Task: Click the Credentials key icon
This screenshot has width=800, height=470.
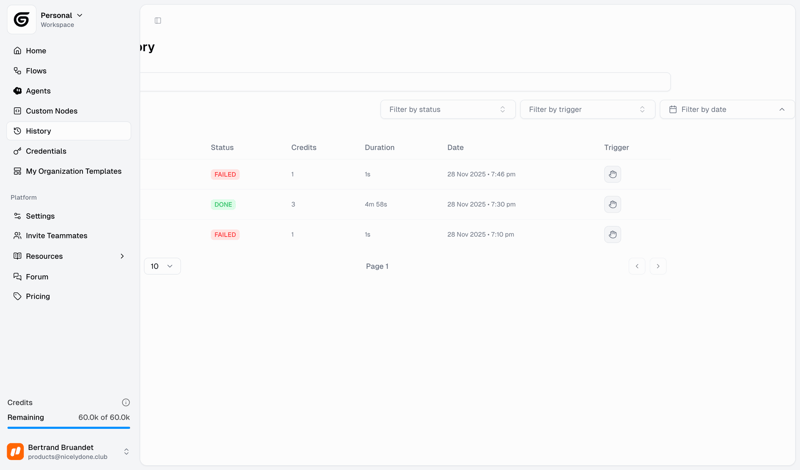Action: tap(17, 151)
